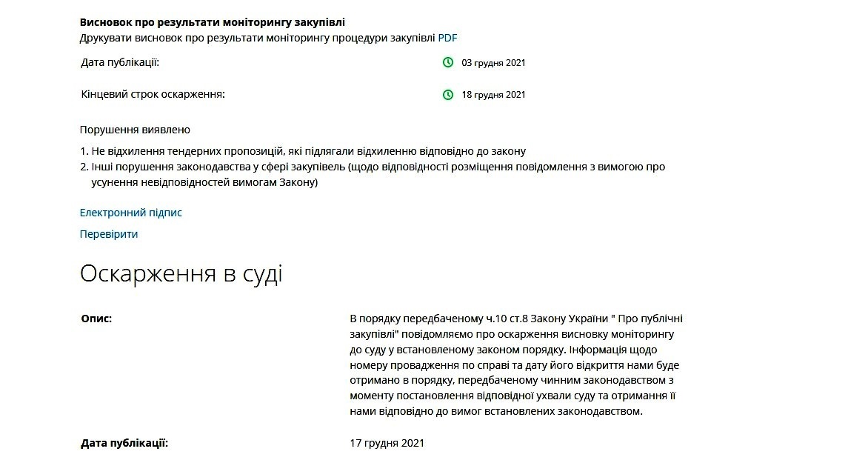The width and height of the screenshot is (868, 460).
Task: Click the line Друкувати висновок про результати моніторингу
Action: pos(258,38)
